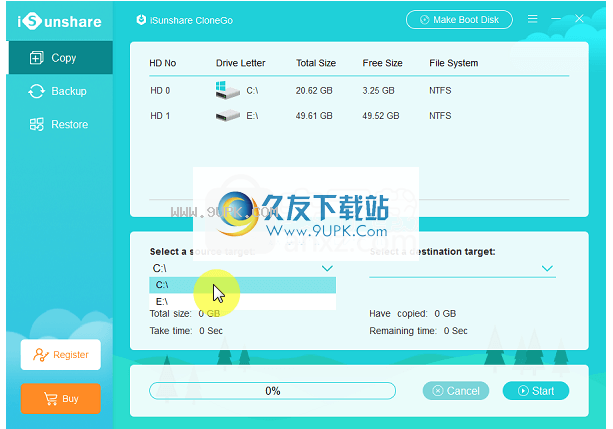
Task: Click the HD No column header
Action: [x=163, y=63]
